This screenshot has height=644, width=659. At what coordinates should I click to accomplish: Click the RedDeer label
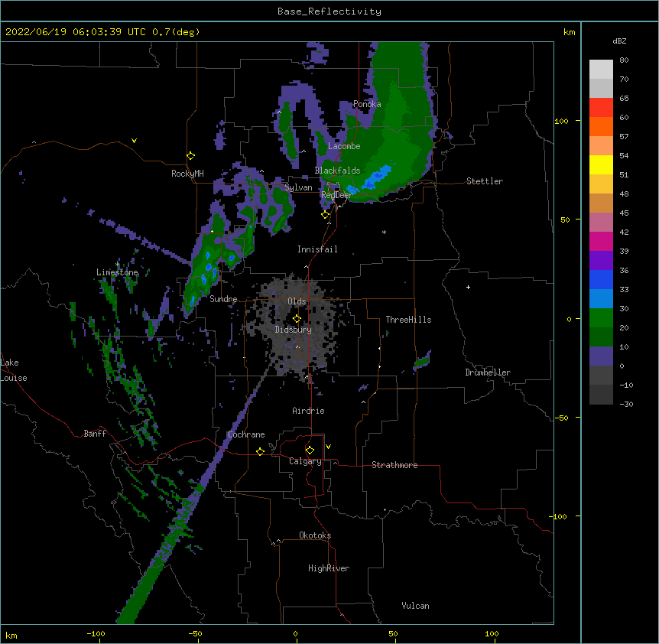[336, 195]
